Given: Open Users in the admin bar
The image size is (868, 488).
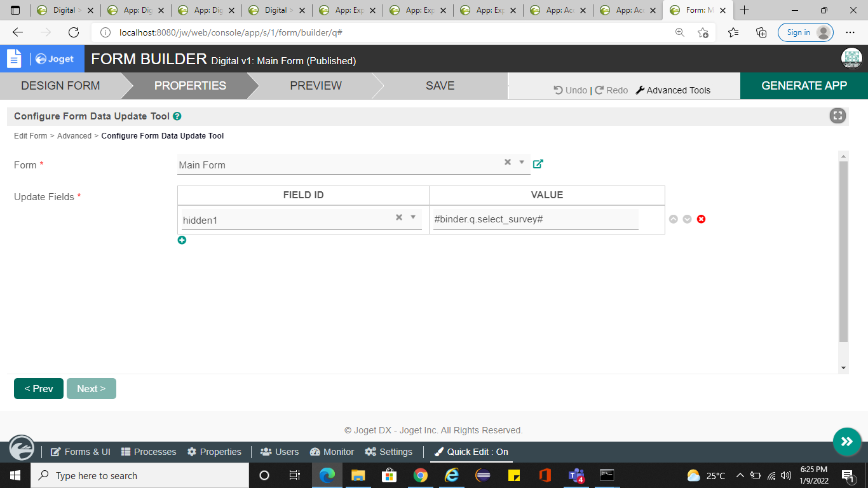Looking at the screenshot, I should [x=280, y=452].
